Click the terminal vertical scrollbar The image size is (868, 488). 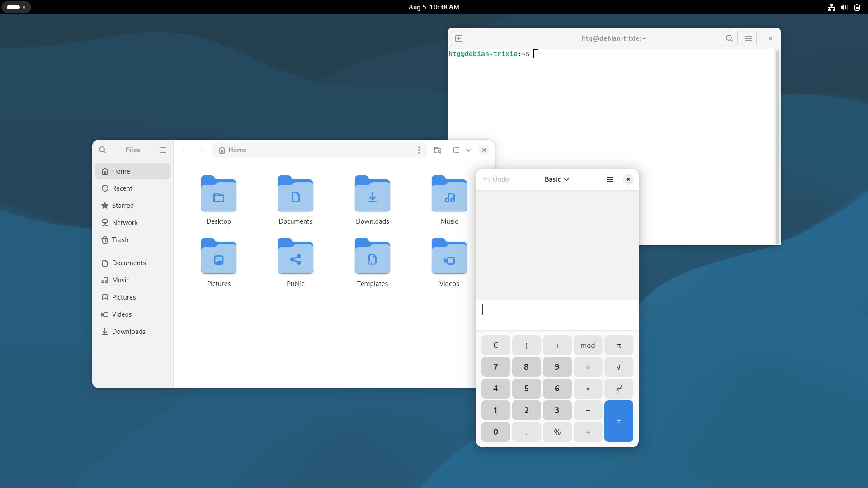pyautogui.click(x=777, y=147)
